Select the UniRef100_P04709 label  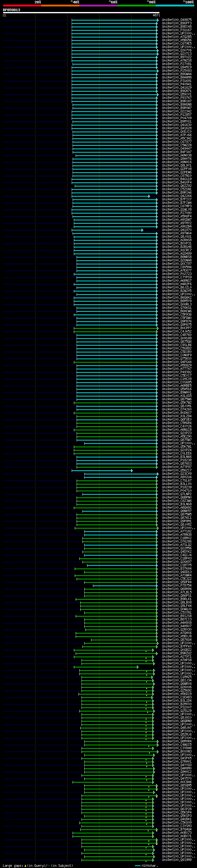pyautogui.click(x=177, y=118)
